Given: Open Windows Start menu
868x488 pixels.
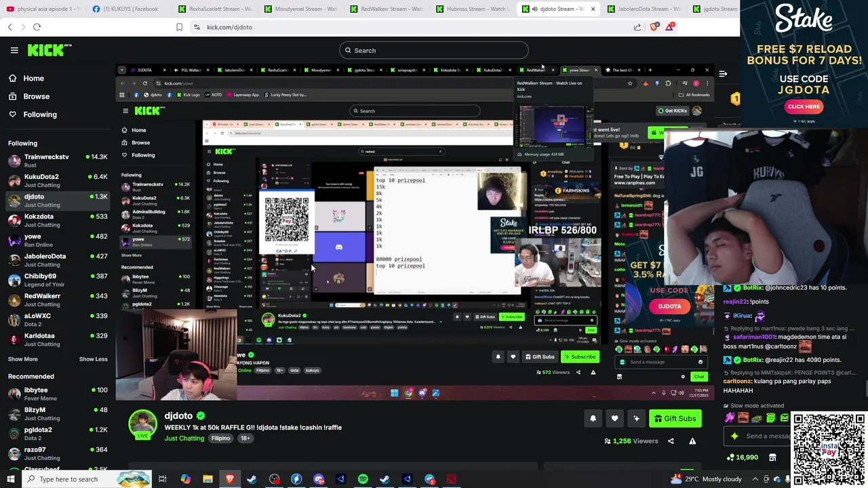Looking at the screenshot, I should pyautogui.click(x=10, y=479).
